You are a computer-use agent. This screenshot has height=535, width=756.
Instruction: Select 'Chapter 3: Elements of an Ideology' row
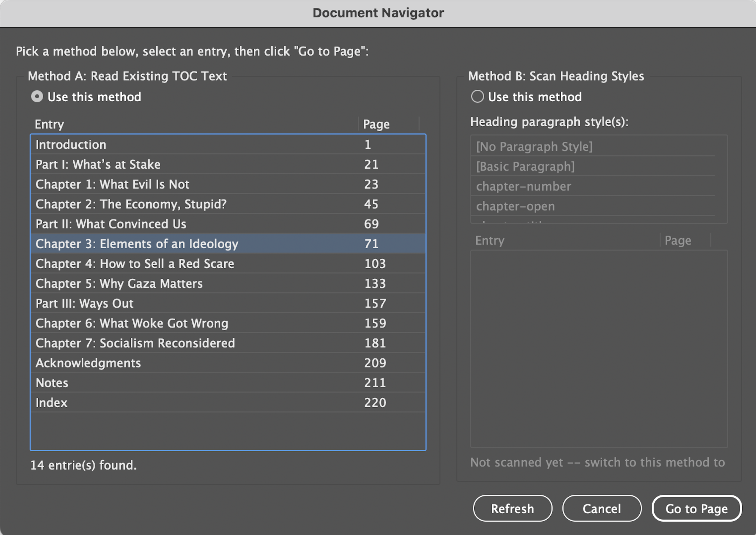coord(228,244)
